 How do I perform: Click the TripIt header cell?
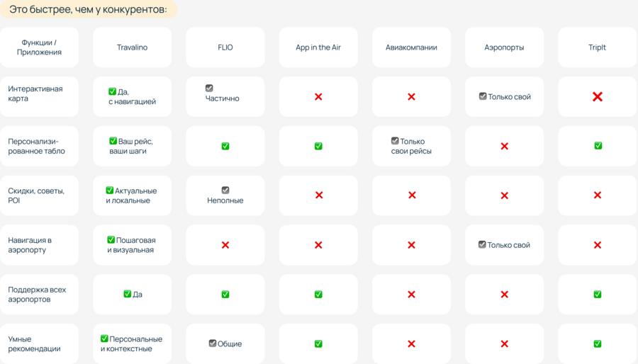(597, 47)
